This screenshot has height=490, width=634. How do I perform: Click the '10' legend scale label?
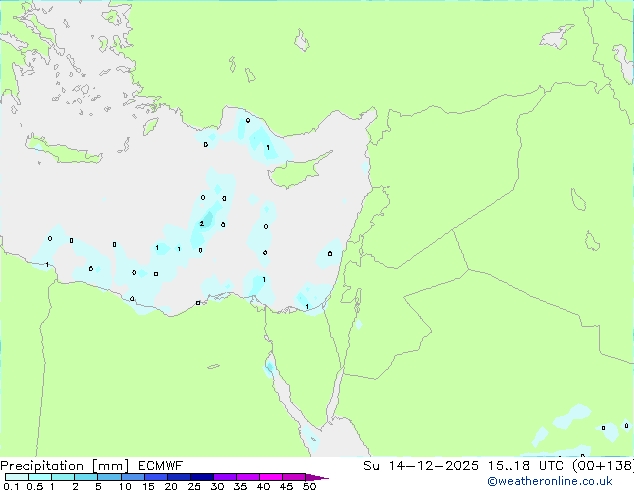tap(125, 486)
